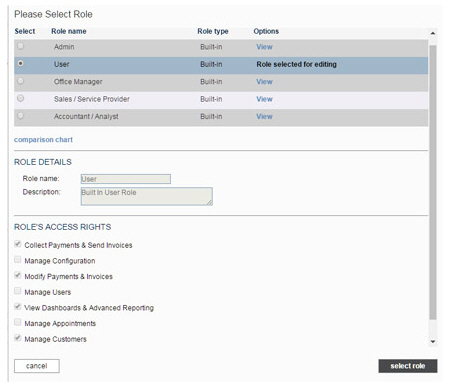Confirm with the select role button
The height and width of the screenshot is (388, 452).
pyautogui.click(x=408, y=366)
